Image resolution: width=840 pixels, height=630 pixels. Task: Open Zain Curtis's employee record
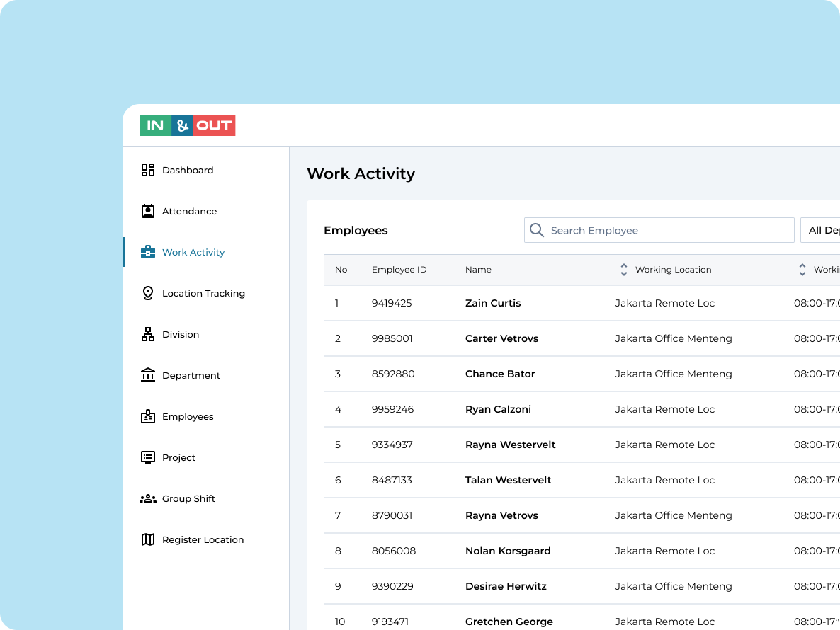tap(493, 303)
